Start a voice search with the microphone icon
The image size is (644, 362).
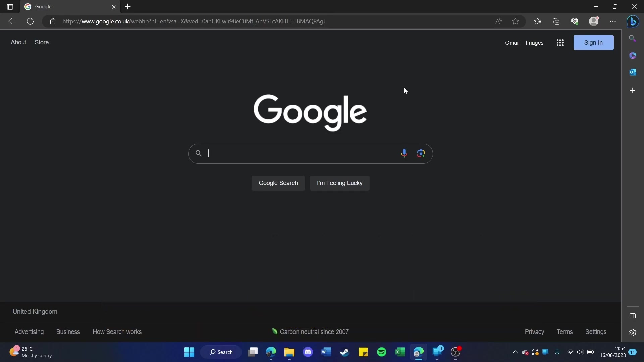404,154
